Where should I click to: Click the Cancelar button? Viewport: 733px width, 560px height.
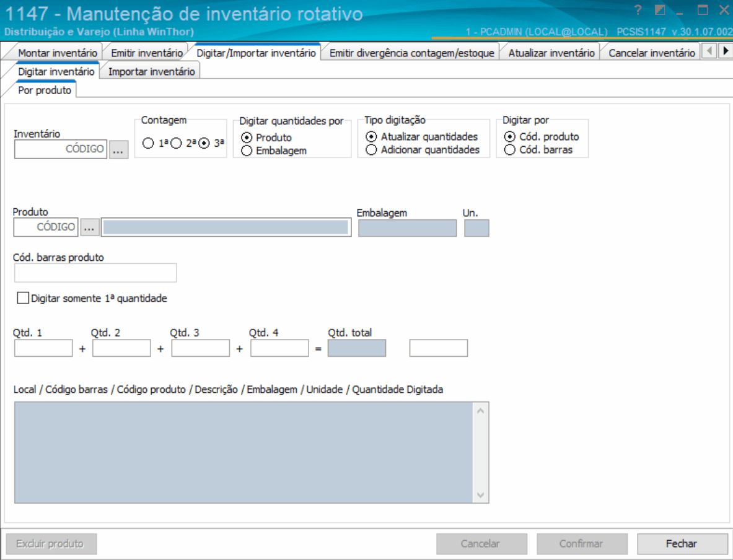481,544
